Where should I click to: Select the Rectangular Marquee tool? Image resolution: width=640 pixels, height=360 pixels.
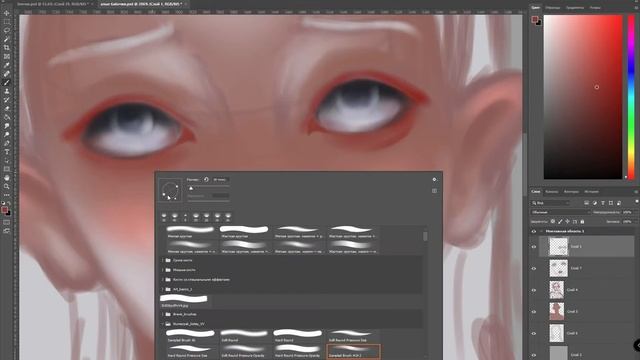pos(7,22)
